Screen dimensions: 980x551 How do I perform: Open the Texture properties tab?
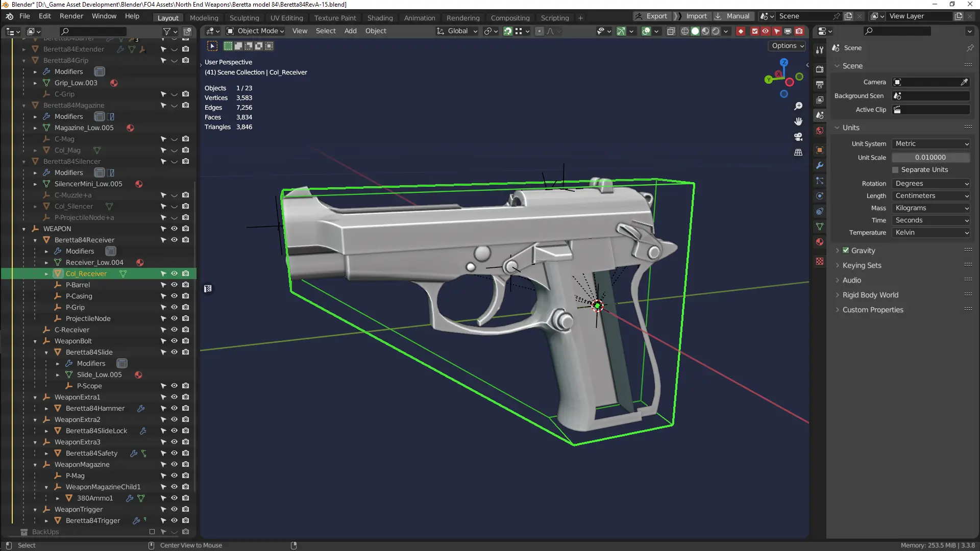pyautogui.click(x=820, y=261)
